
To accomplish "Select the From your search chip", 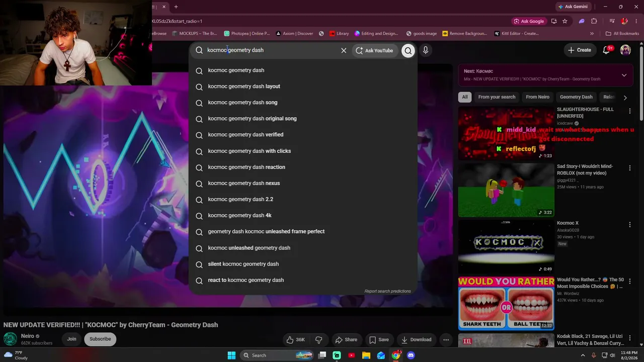I will [497, 97].
